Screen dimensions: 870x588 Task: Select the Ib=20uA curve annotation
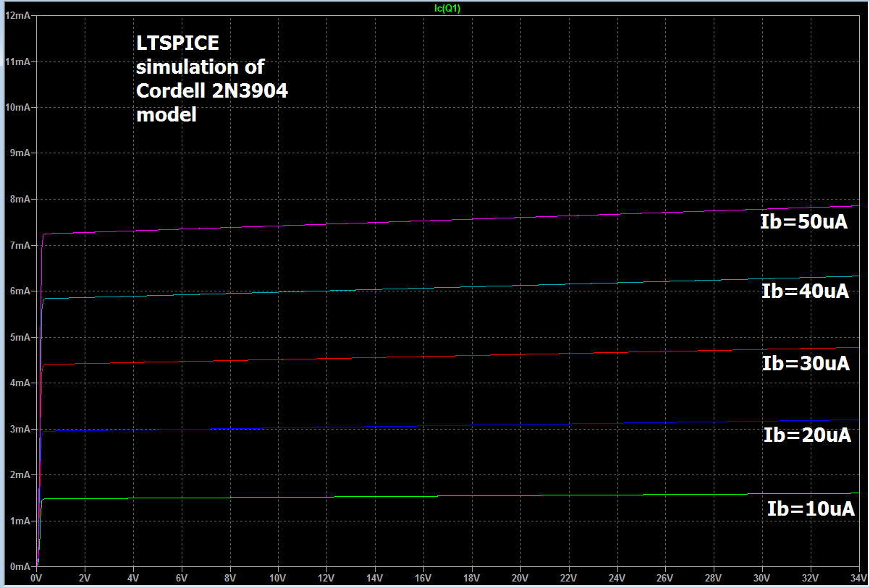click(x=807, y=435)
